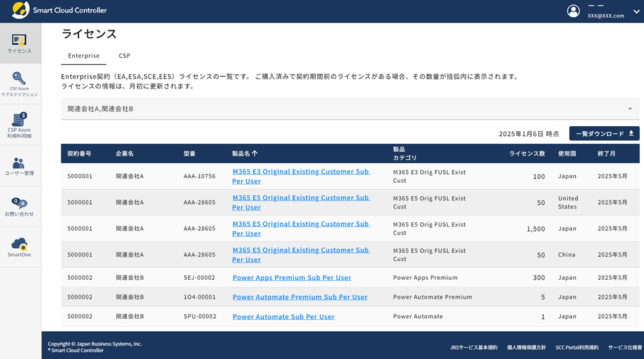Click model number SPU-00002
644x359 pixels.
pyautogui.click(x=199, y=317)
